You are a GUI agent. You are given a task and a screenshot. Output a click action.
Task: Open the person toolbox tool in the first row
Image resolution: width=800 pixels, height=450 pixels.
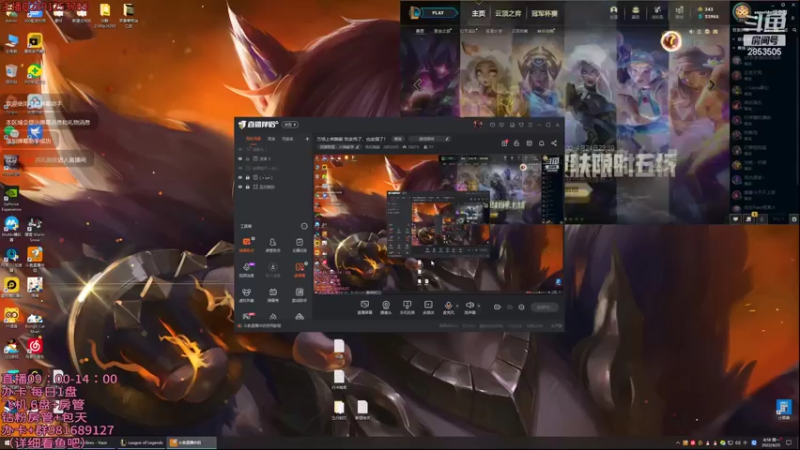273,244
